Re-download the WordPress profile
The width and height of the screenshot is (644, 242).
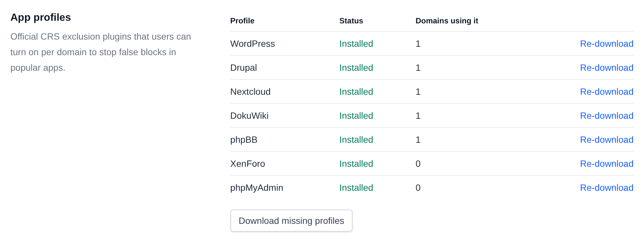click(607, 44)
